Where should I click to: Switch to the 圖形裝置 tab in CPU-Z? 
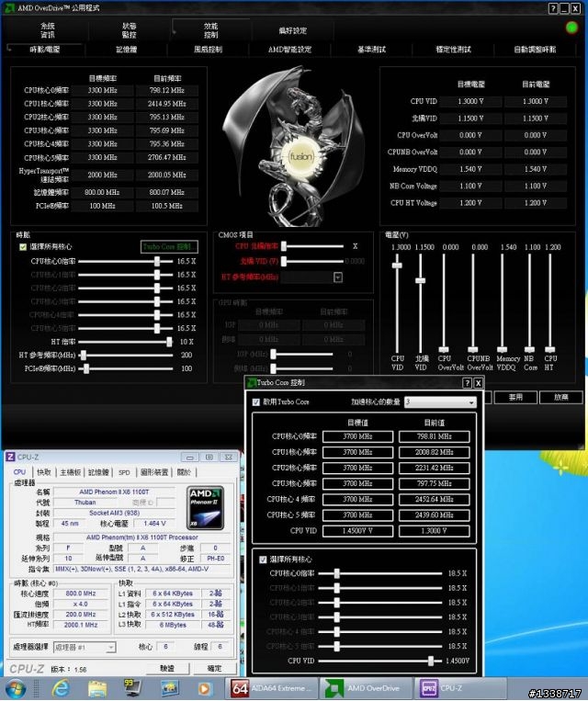(154, 472)
